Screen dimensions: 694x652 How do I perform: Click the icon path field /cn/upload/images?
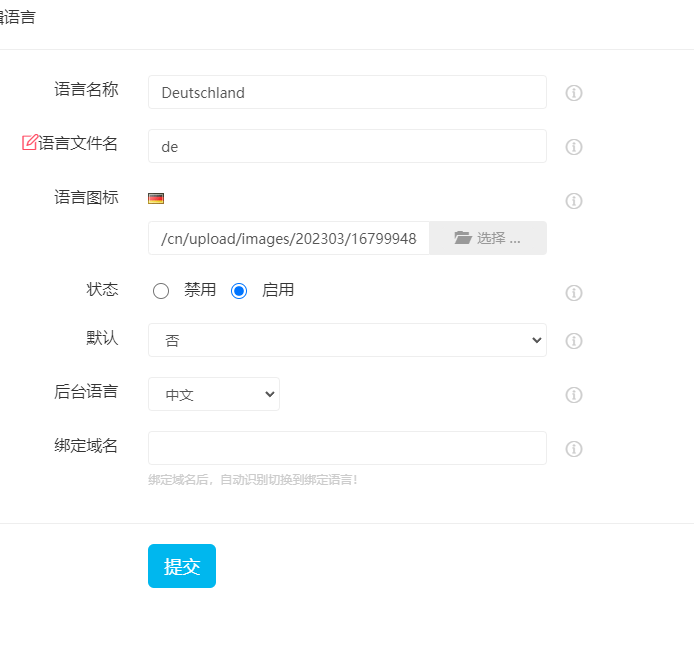(289, 238)
